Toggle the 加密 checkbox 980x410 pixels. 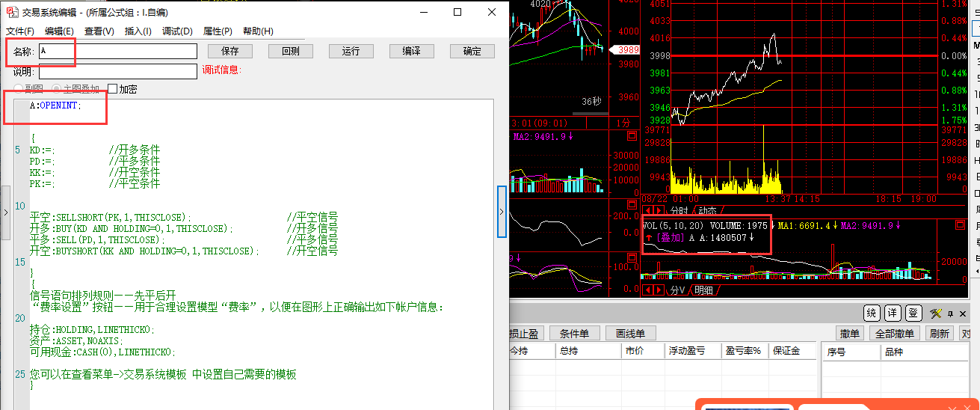[113, 89]
